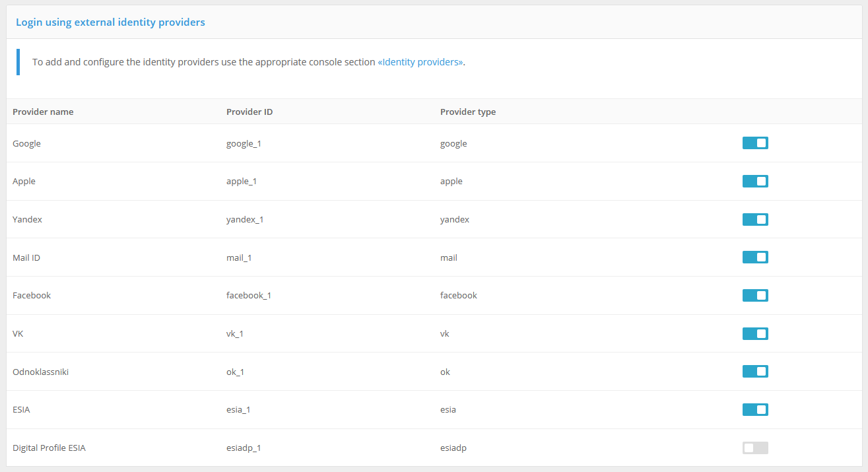Click the apple_1 provider ID
Viewport: 868px width, 472px height.
(242, 181)
